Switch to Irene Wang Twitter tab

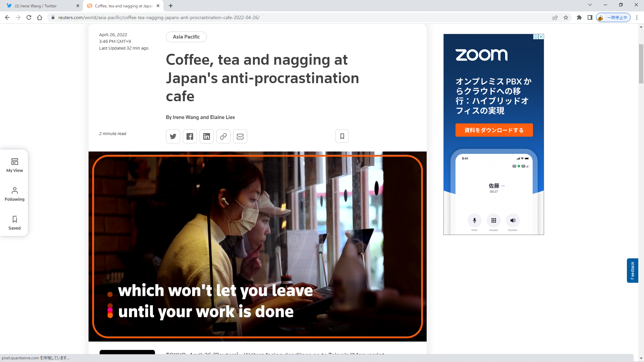40,6
